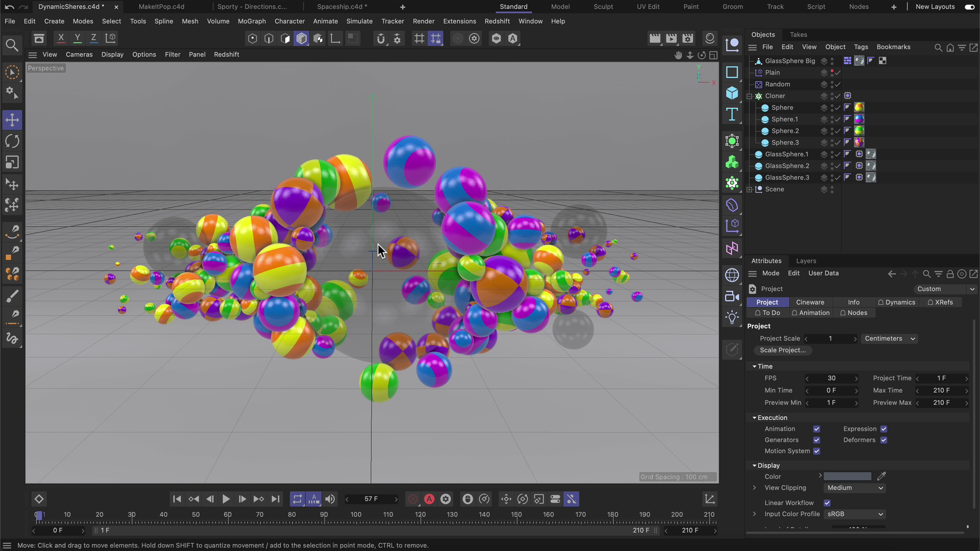
Task: Toggle the New Layouts switch
Action: (x=969, y=7)
